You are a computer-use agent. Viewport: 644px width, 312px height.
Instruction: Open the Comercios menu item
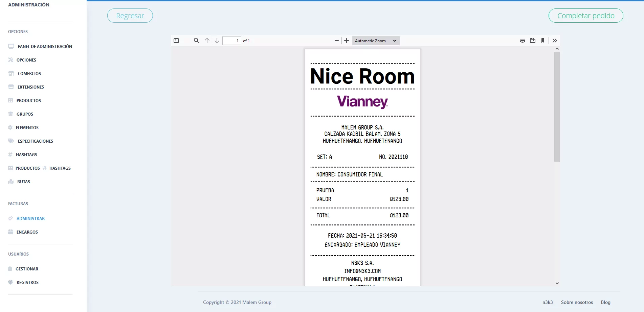29,73
